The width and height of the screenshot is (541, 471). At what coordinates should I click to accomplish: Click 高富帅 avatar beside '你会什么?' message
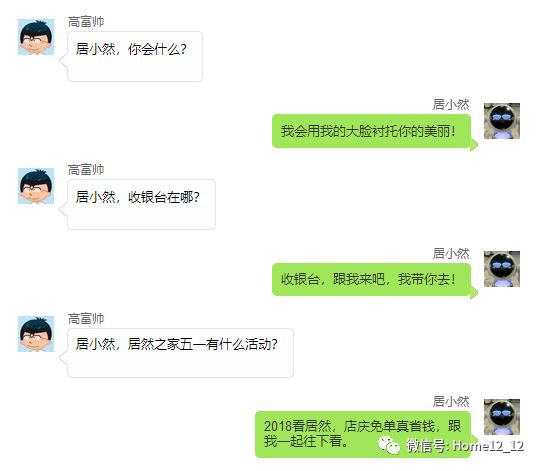click(36, 37)
